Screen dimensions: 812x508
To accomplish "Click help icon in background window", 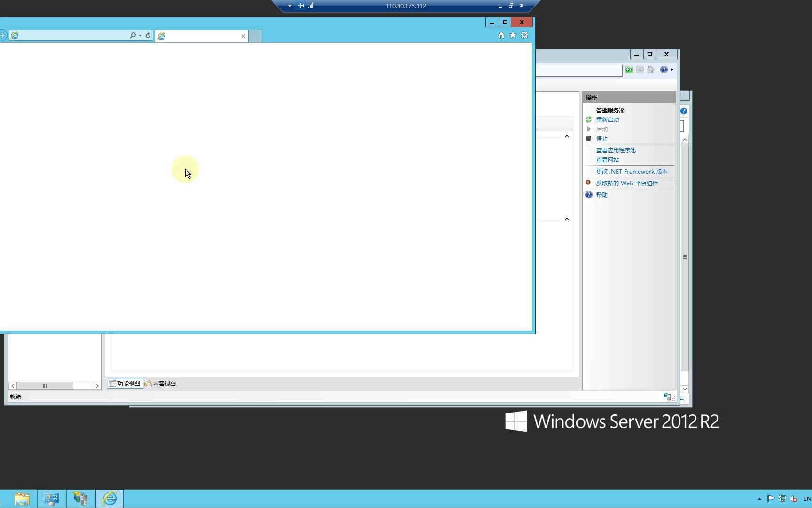I will [x=684, y=111].
